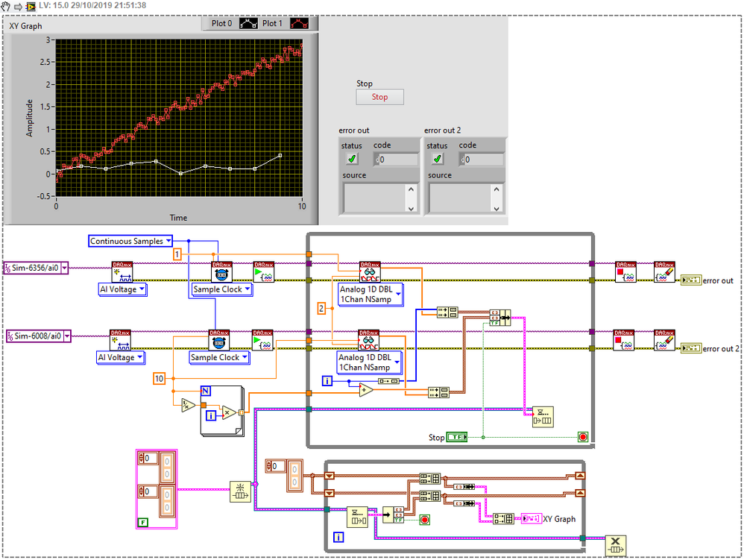This screenshot has width=744, height=560.
Task: Select the Dequeue Element node in lower loop
Action: coord(357,517)
